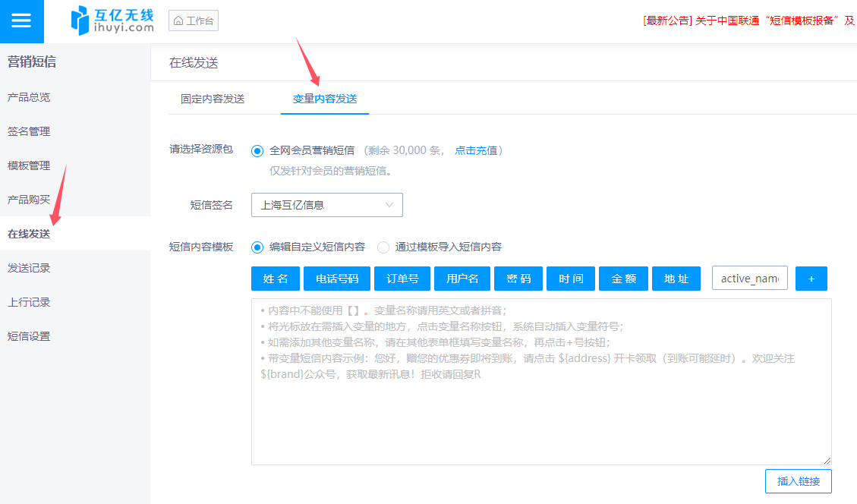Click the 点击充值 recharge link
857x504 pixels.
point(476,150)
